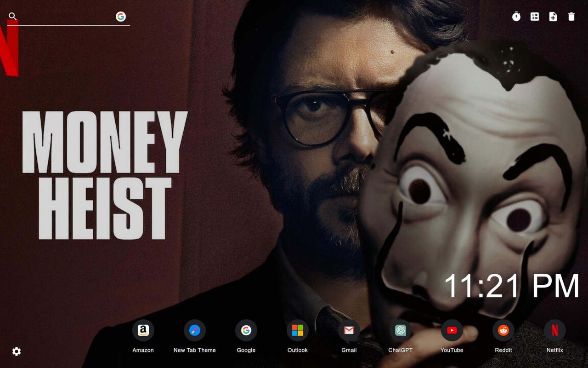Image resolution: width=588 pixels, height=368 pixels.
Task: Click the New Tab Theme label
Action: point(195,350)
